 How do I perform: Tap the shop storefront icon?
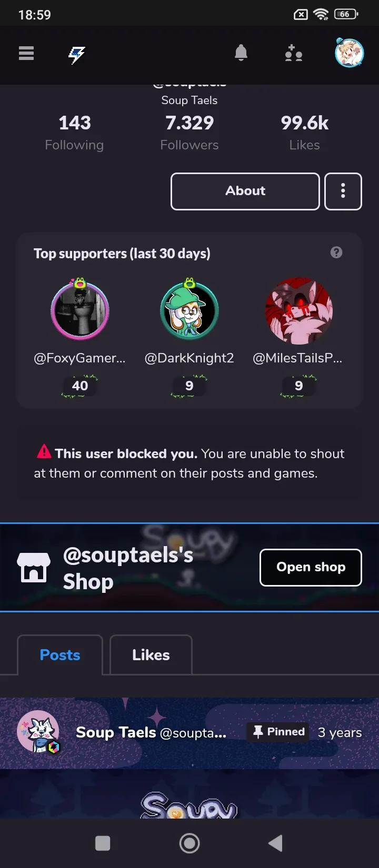(x=34, y=568)
